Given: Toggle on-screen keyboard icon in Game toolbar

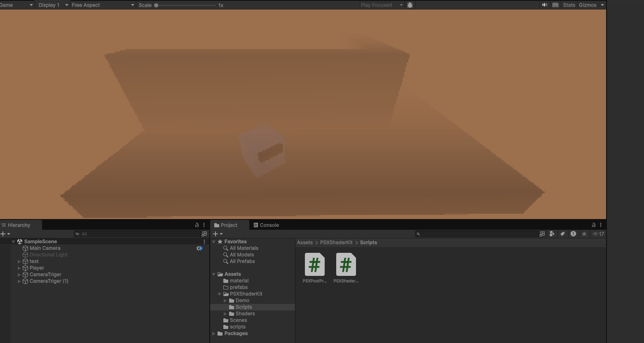Looking at the screenshot, I should click(x=555, y=5).
